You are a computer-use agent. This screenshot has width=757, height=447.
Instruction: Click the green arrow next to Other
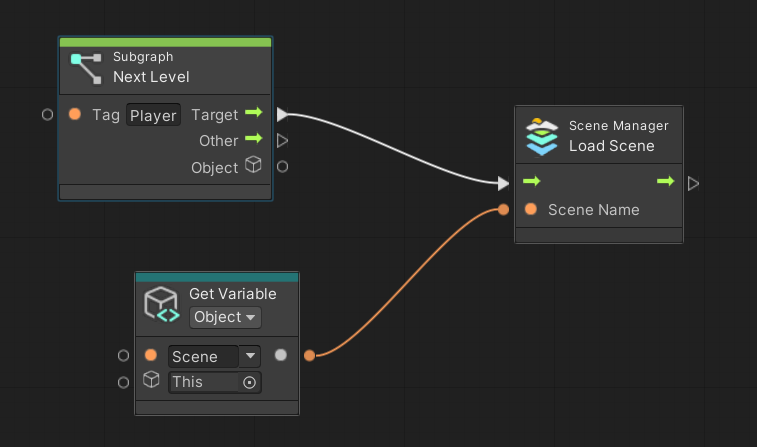[254, 139]
